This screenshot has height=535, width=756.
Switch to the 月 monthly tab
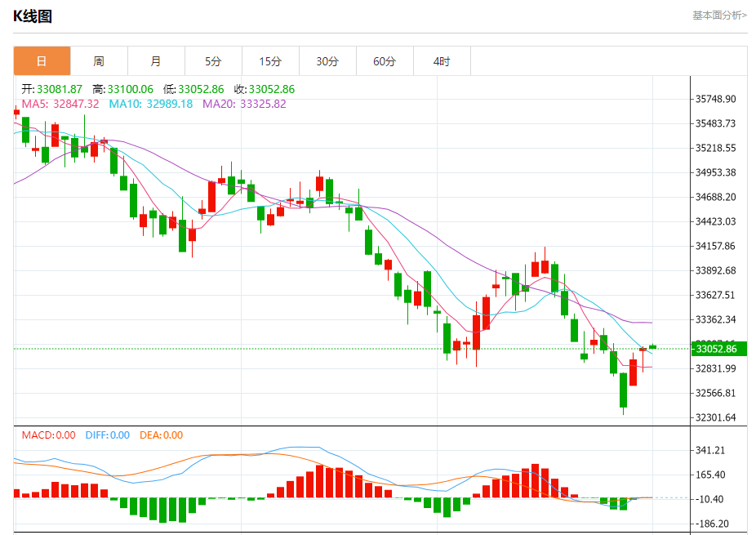pos(156,60)
